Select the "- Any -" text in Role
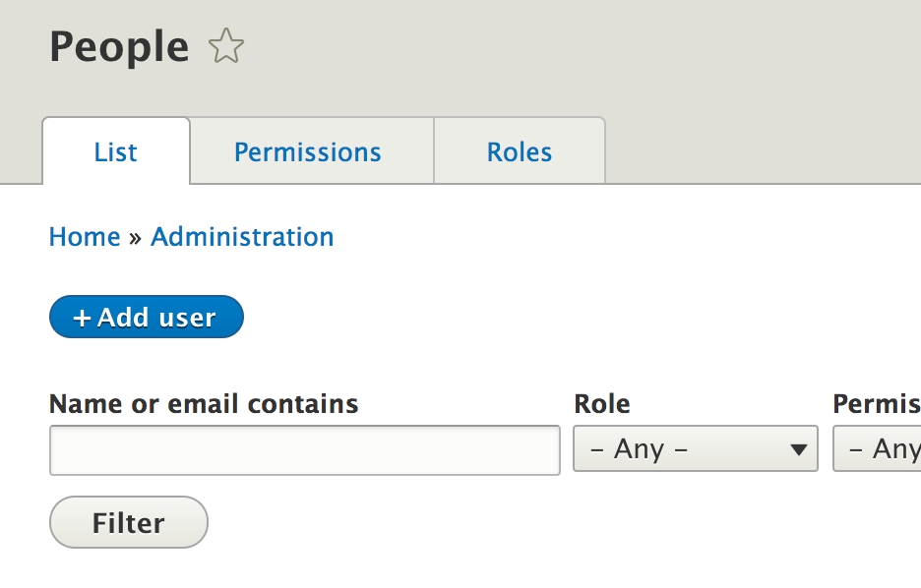921x588 pixels. coord(639,449)
